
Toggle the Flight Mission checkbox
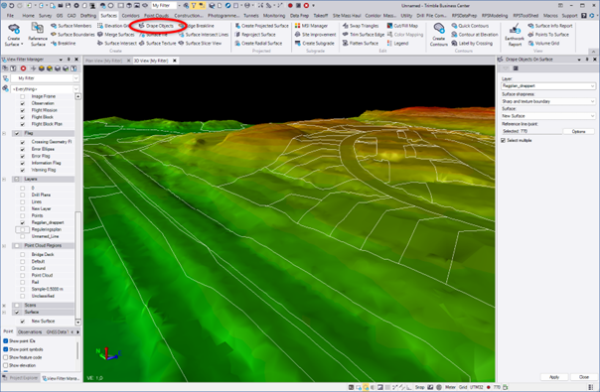click(x=23, y=110)
